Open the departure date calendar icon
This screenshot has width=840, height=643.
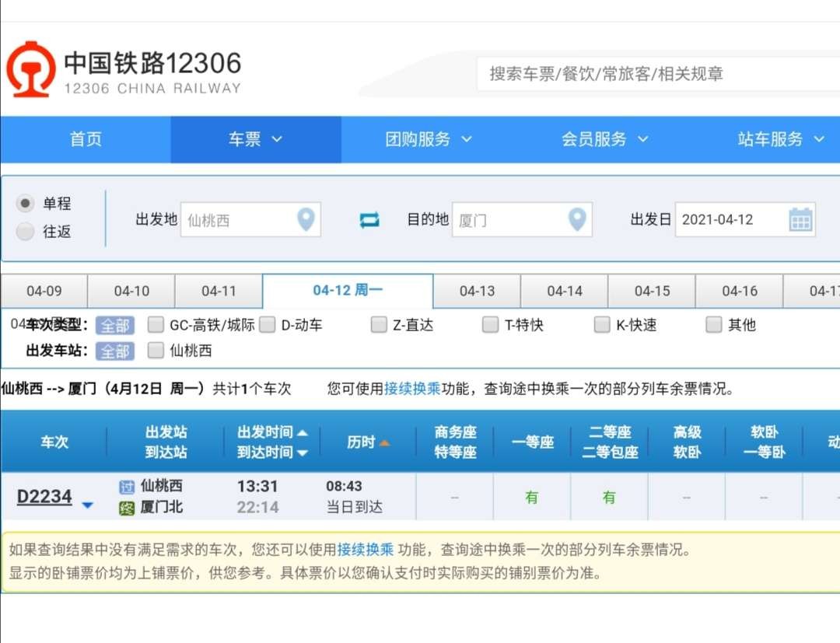800,219
